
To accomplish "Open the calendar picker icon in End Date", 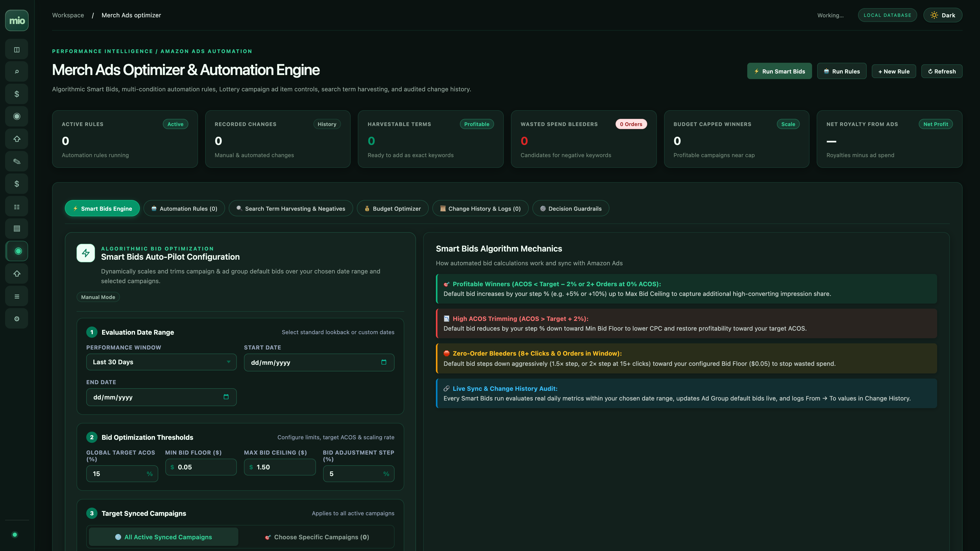I will (226, 397).
